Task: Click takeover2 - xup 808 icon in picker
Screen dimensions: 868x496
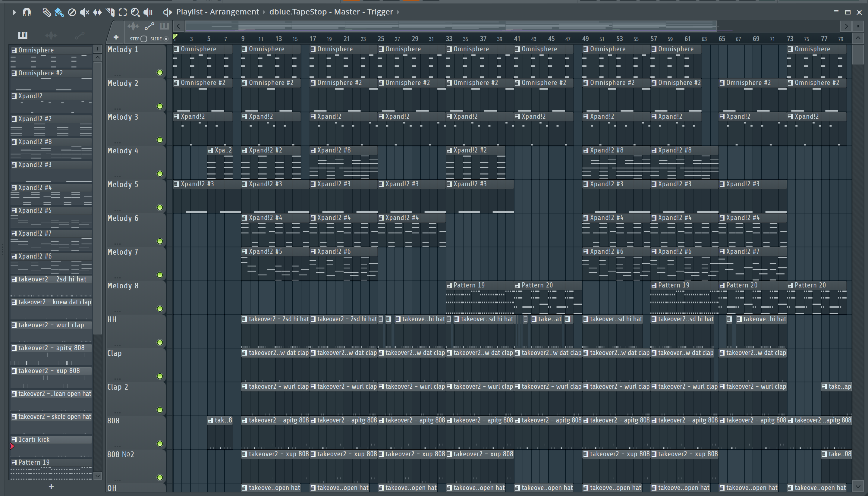Action: coord(14,371)
